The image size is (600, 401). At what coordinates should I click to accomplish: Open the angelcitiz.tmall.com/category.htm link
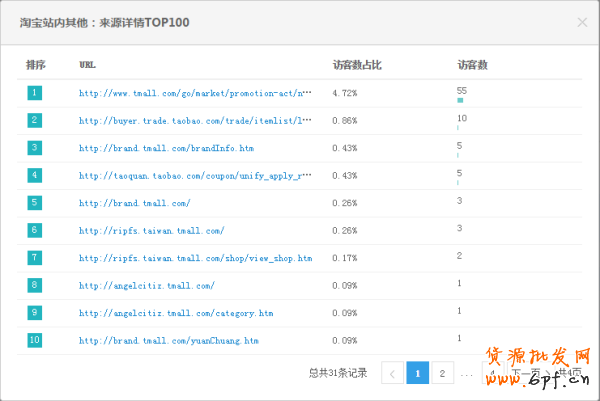(176, 313)
